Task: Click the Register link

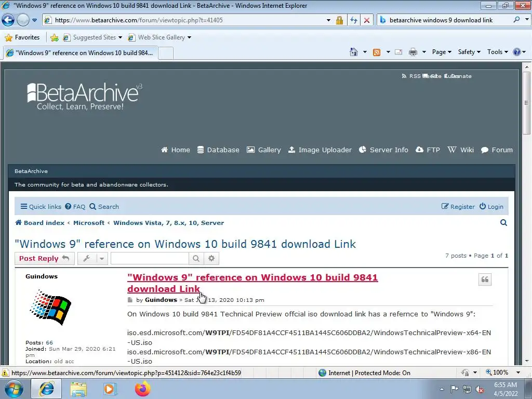Action: coord(458,207)
